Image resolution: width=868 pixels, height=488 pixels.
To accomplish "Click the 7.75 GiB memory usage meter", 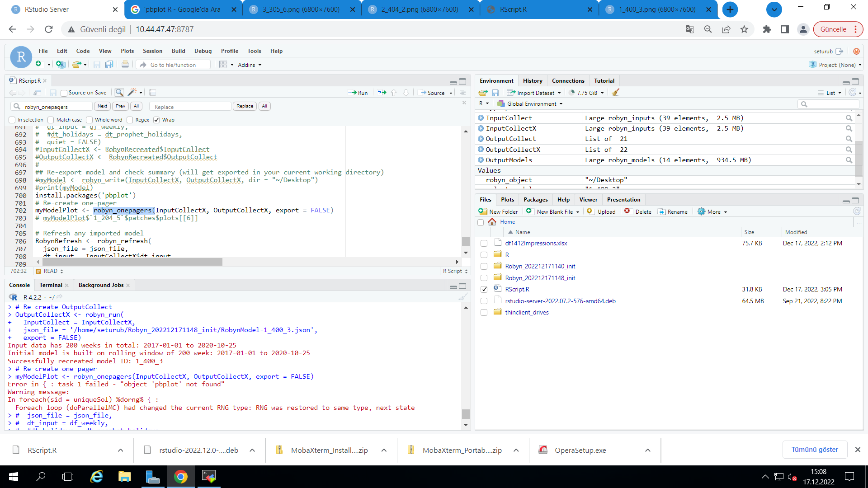I will (586, 93).
